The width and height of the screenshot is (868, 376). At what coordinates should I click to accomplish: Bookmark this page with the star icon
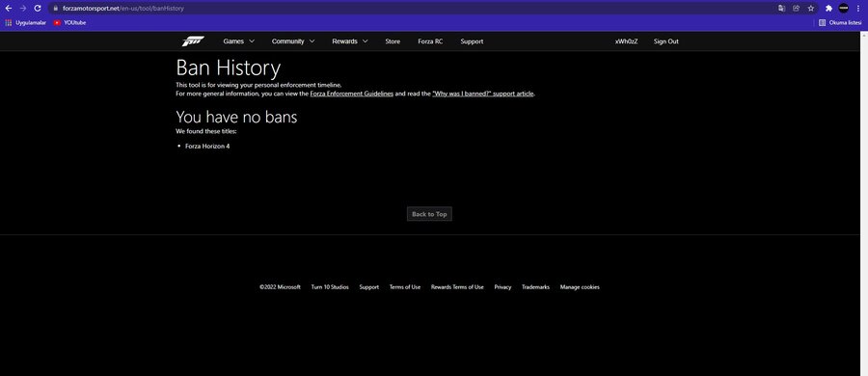pyautogui.click(x=811, y=9)
